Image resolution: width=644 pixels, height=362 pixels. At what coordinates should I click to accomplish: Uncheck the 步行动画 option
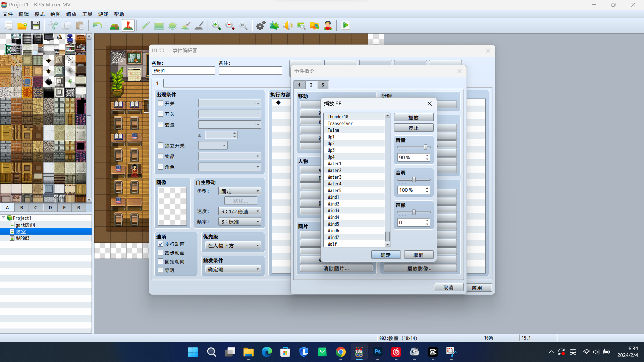161,244
